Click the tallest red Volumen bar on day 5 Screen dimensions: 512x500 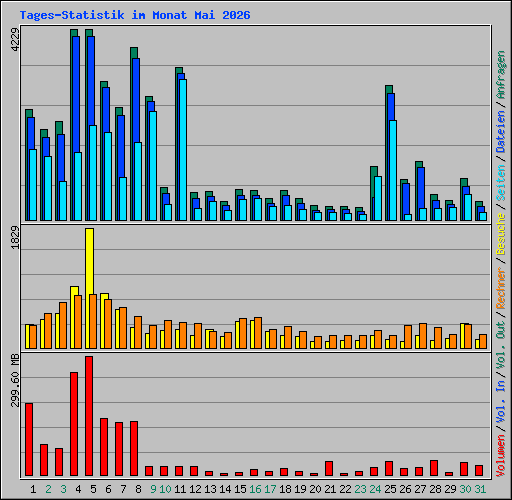tap(89, 416)
